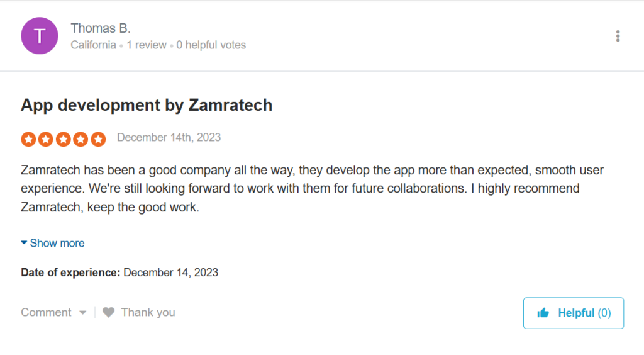
Task: Click the December 14th, 2023 review date
Action: click(169, 137)
